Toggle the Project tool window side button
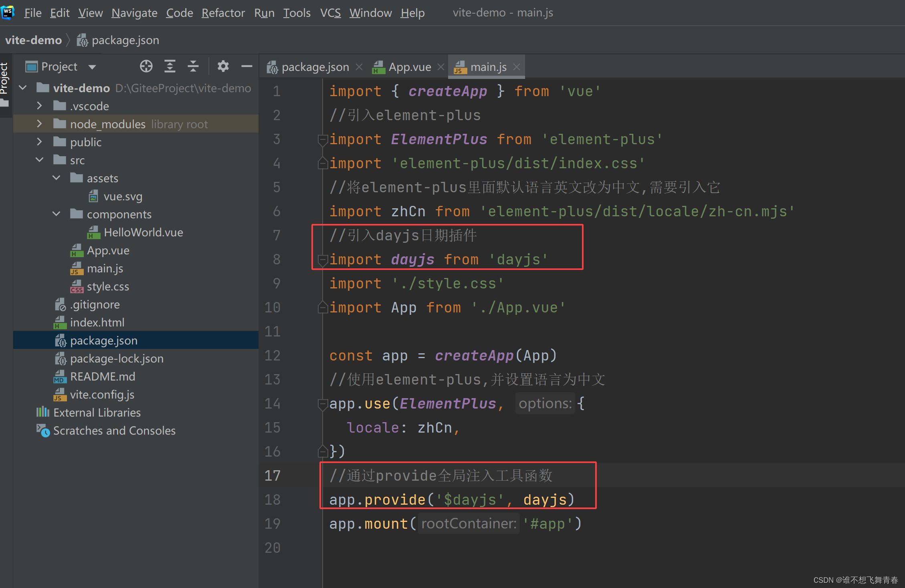Image resolution: width=905 pixels, height=588 pixels. pos(5,85)
